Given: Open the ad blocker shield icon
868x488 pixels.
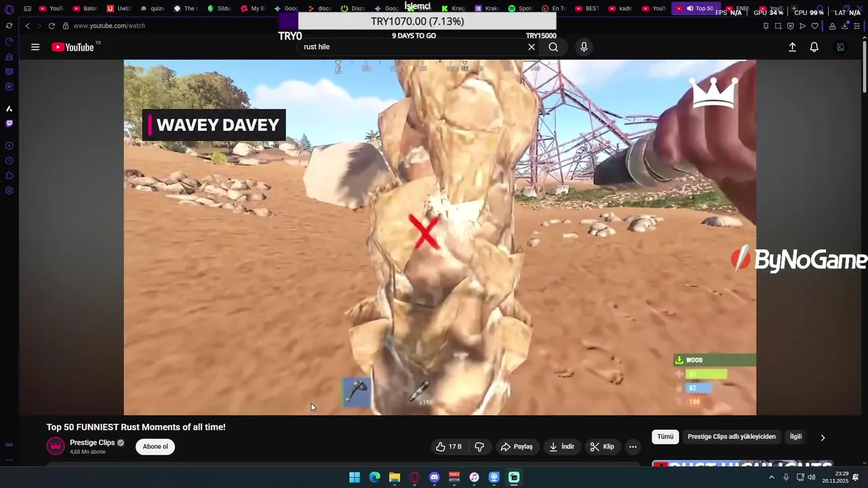Looking at the screenshot, I should coord(790,26).
